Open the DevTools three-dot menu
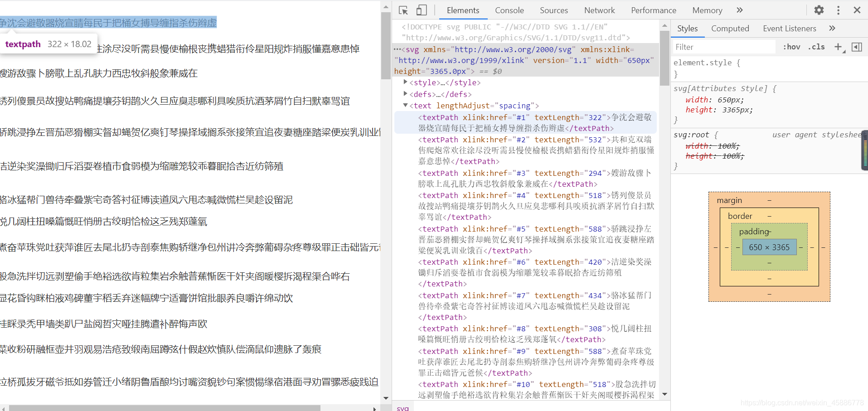 click(838, 10)
